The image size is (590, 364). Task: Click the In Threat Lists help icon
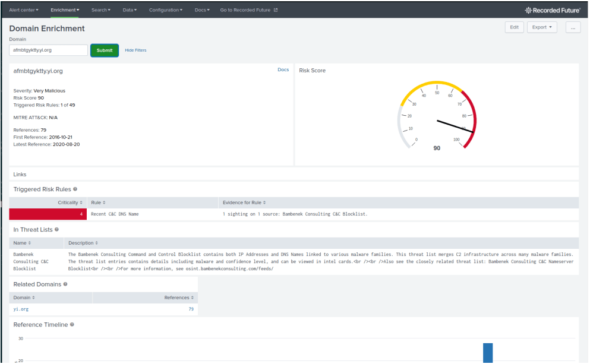click(x=57, y=229)
